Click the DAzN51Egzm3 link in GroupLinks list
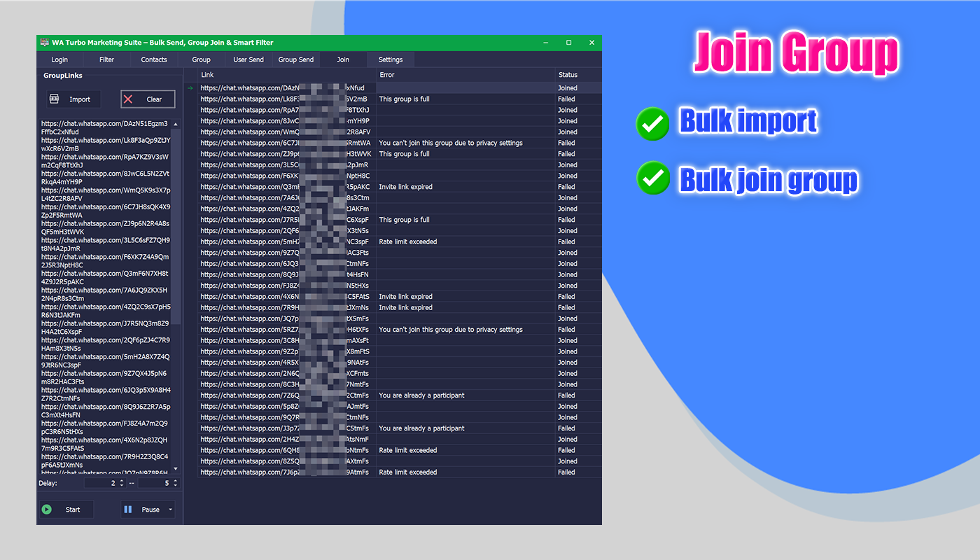The image size is (980, 560). point(105,127)
